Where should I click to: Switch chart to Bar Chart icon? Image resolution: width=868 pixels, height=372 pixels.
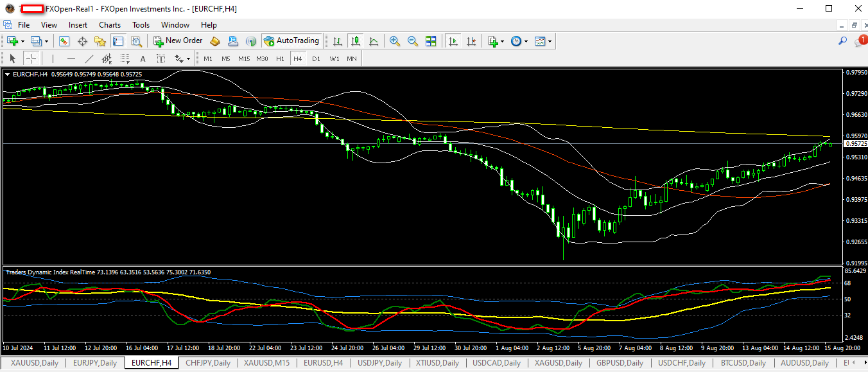tap(337, 41)
